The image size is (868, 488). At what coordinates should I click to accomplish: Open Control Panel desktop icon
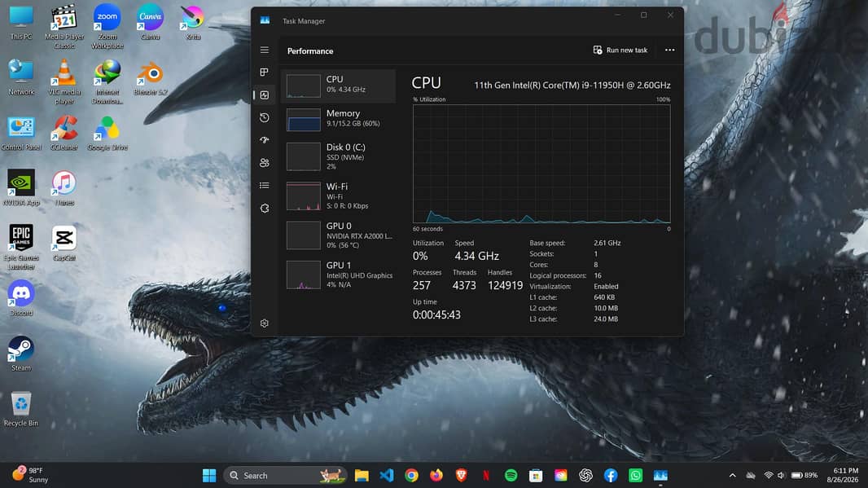[21, 134]
